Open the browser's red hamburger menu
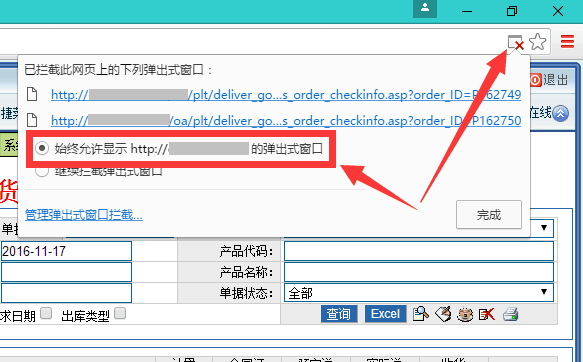 click(567, 41)
